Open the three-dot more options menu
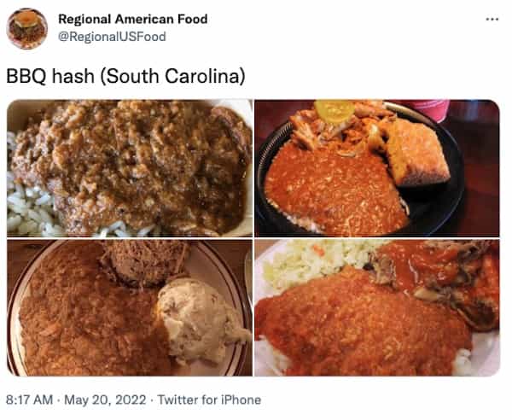The image size is (512, 420). (x=492, y=20)
